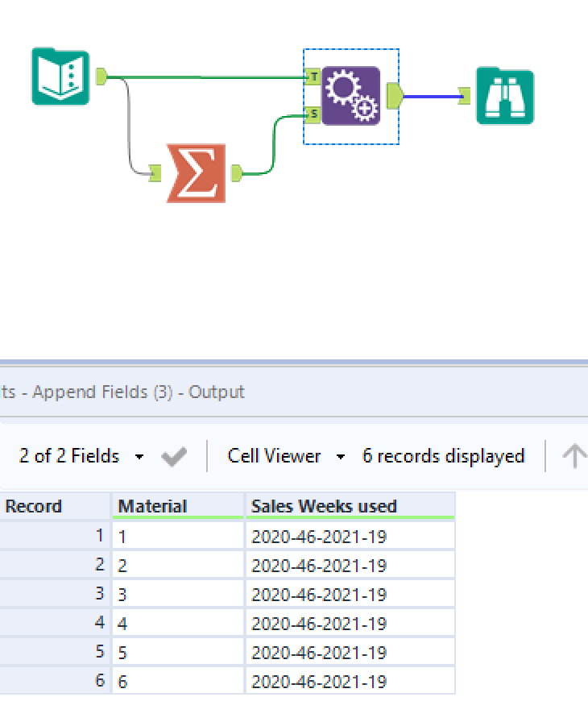The height and width of the screenshot is (726, 588).
Task: Click the checkmark apply icon
Action: tap(174, 457)
